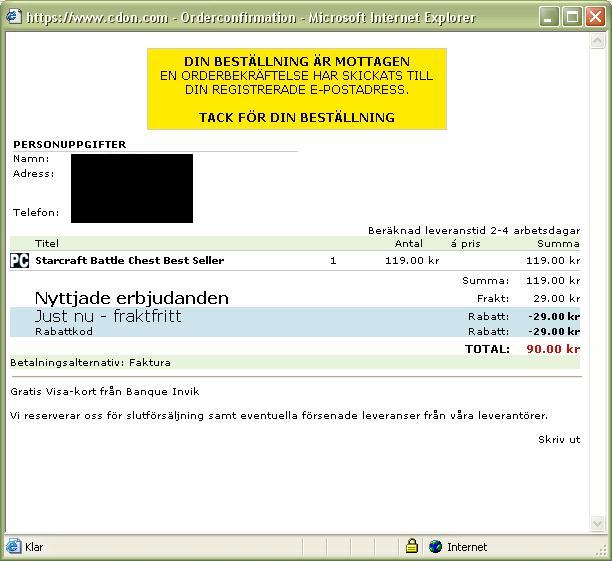Maximize the Internet Explorer window
Image resolution: width=612 pixels, height=561 pixels.
(572, 18)
